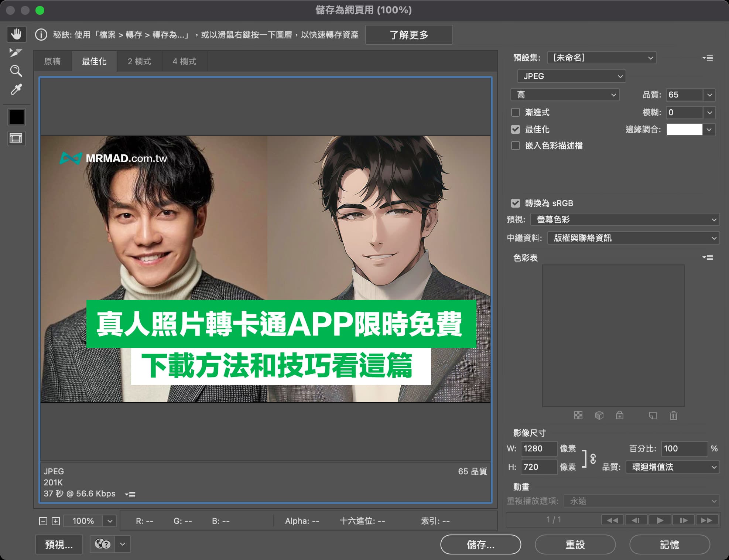Click the 儲存... save button
The height and width of the screenshot is (560, 729).
480,544
